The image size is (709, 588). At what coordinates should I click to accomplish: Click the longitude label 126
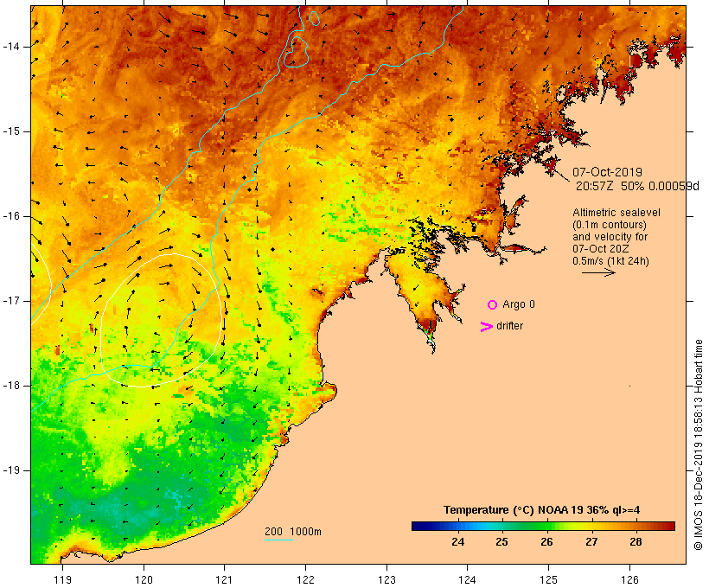coord(629,579)
